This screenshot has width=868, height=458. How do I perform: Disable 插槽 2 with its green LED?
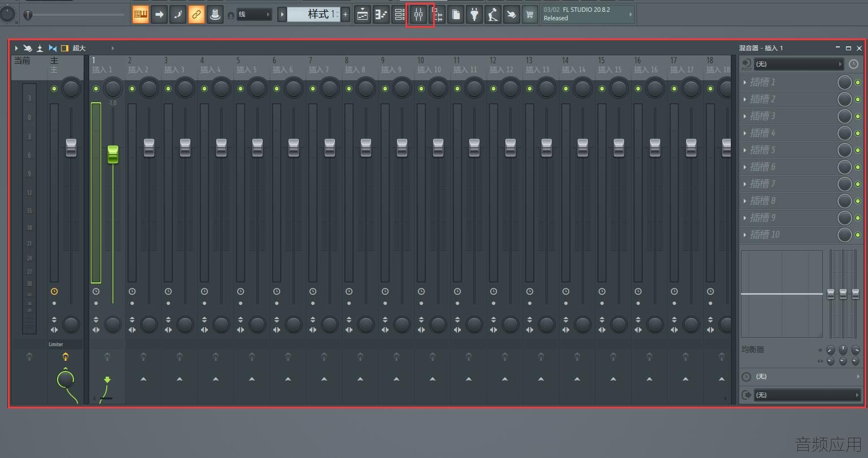858,99
